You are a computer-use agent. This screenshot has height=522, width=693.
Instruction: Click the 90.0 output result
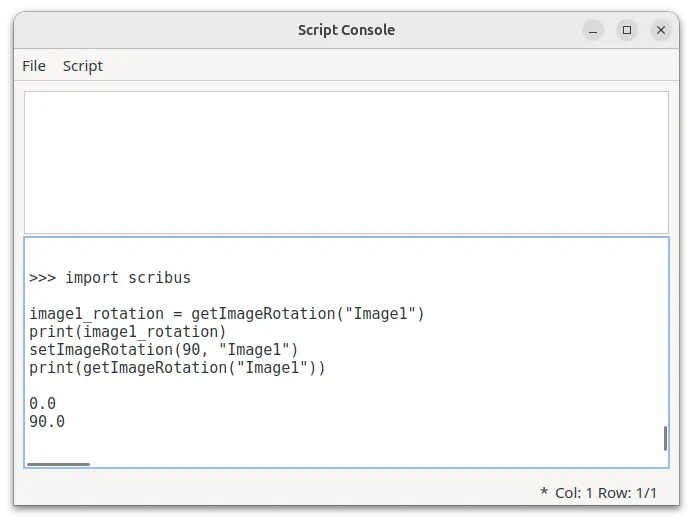pyautogui.click(x=47, y=422)
